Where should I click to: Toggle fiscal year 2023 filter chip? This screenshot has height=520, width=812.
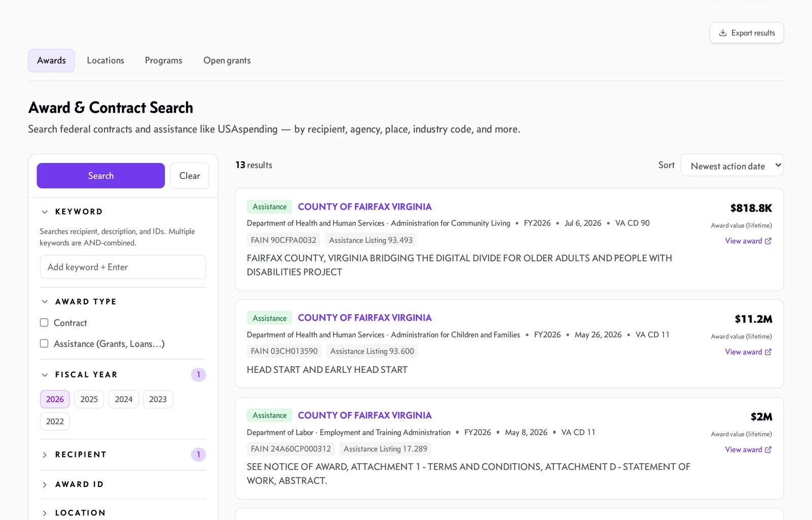pos(158,399)
